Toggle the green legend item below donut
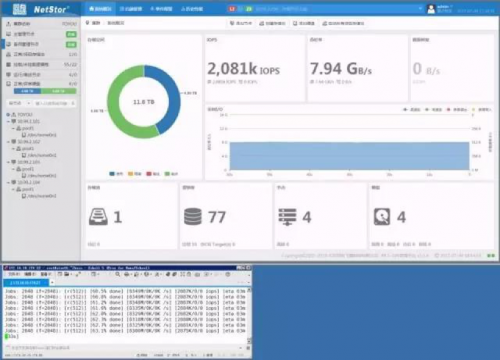 171,174
